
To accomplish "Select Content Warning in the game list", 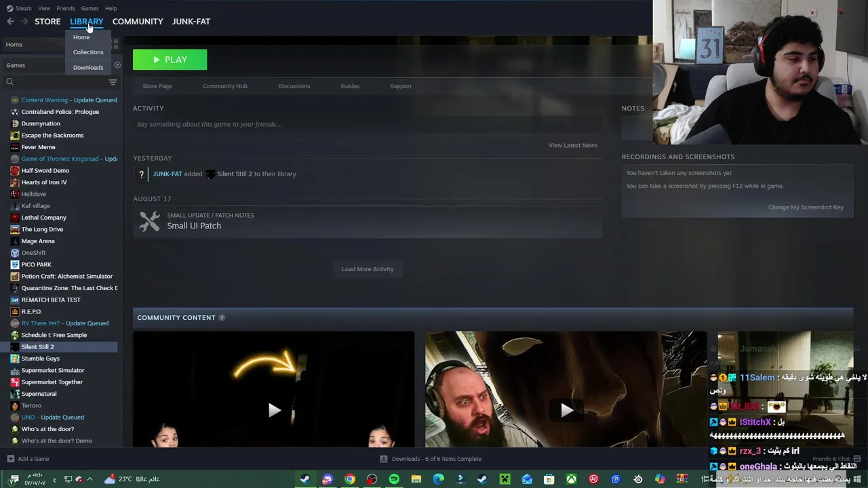I will (x=64, y=100).
